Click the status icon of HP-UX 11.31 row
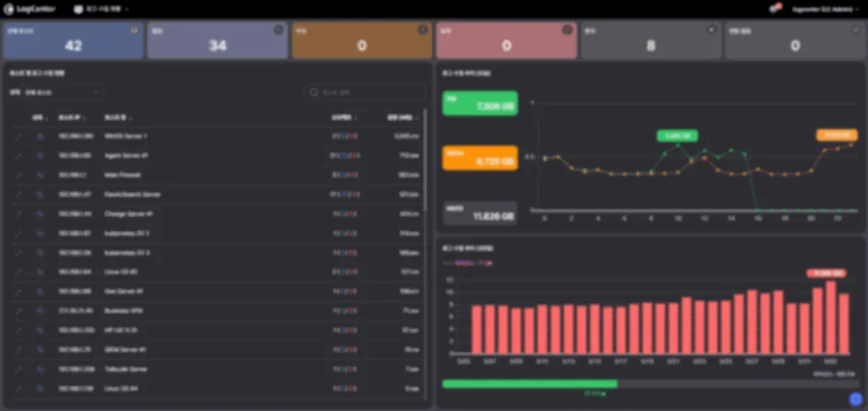 point(40,331)
